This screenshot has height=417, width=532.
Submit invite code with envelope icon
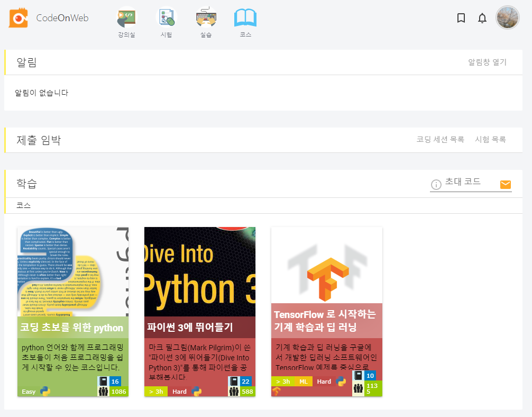(x=506, y=184)
